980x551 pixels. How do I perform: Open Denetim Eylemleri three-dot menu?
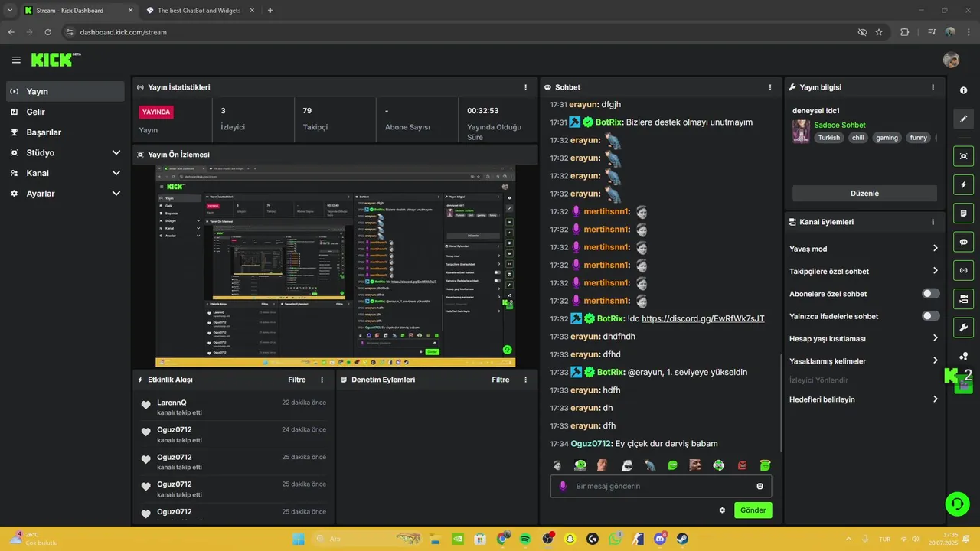tap(525, 380)
